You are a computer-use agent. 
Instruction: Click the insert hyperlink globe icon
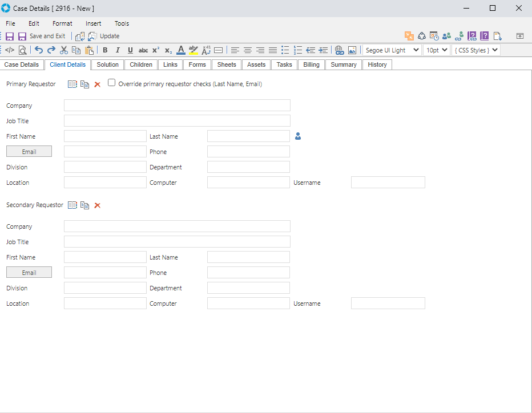coord(340,50)
